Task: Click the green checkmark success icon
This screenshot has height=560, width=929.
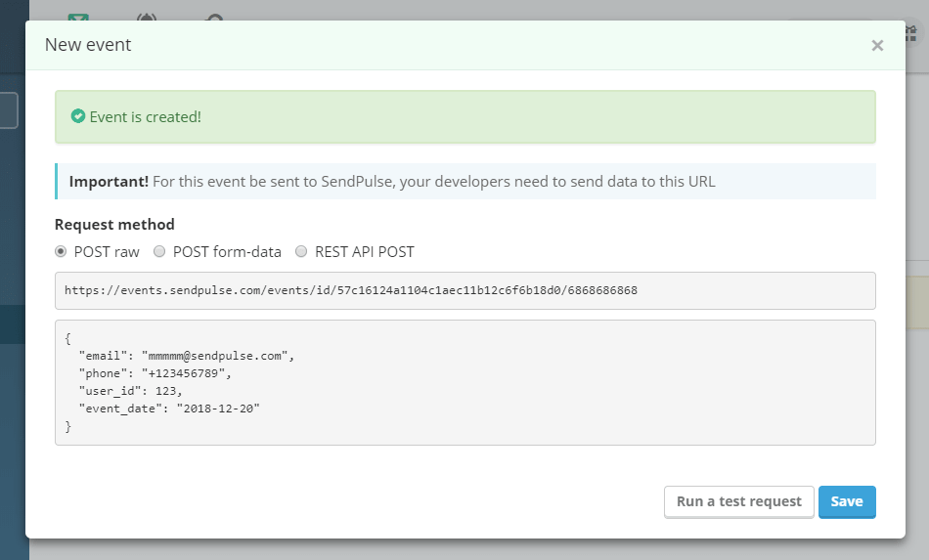Action: [78, 116]
